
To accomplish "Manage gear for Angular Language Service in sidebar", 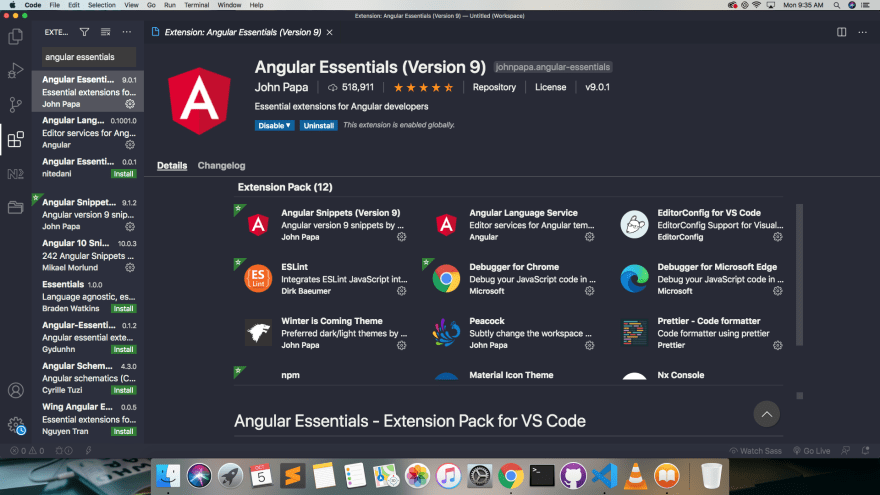I will coord(130,145).
